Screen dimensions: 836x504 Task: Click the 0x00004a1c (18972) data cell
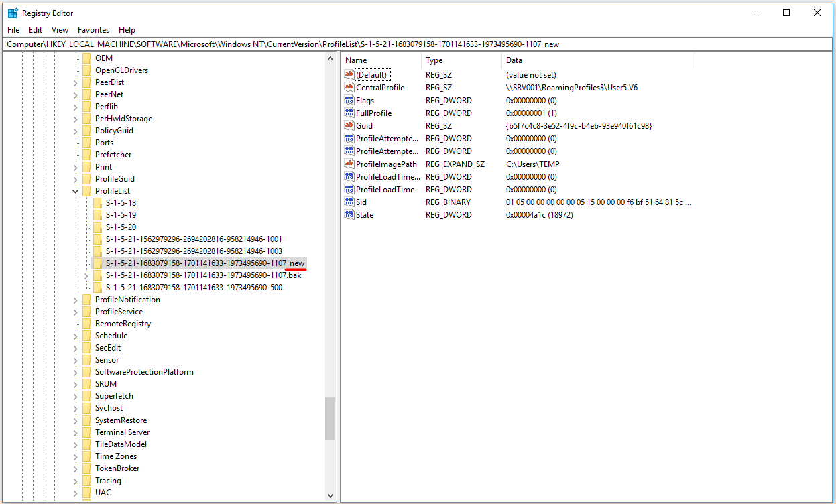(x=540, y=214)
